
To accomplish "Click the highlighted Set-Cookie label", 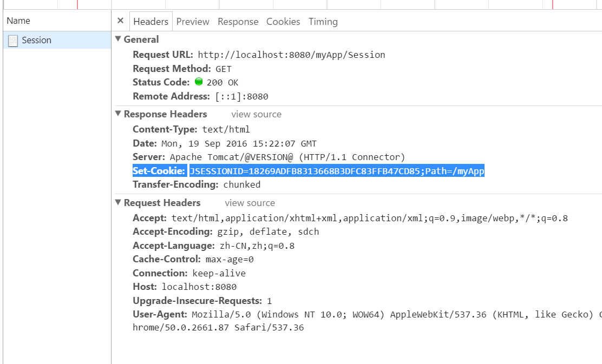I will tap(159, 171).
